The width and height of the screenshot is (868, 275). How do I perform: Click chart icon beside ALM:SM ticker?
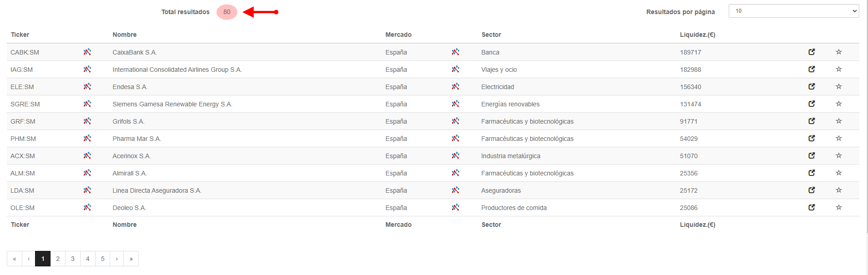[x=87, y=173]
